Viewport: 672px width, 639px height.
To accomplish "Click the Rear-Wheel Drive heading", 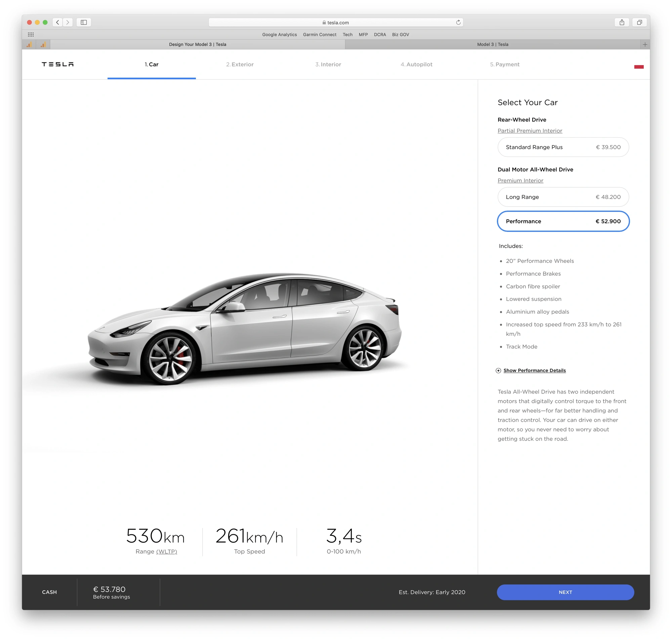I will coord(521,120).
